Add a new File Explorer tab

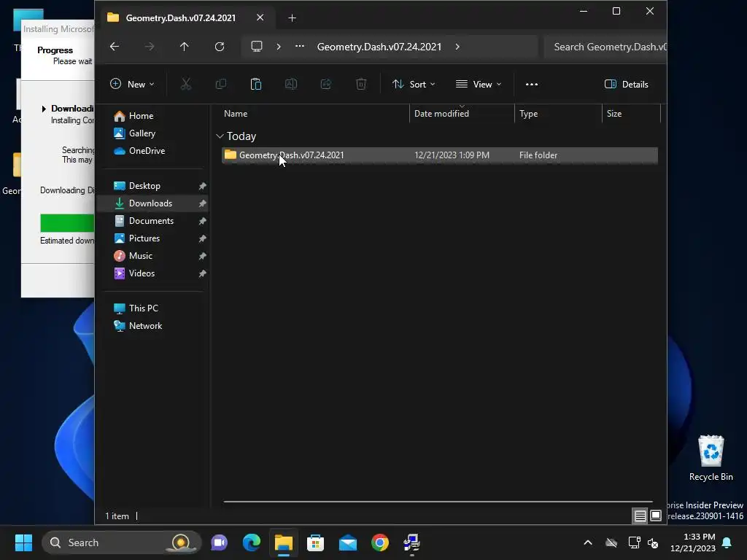coord(292,18)
